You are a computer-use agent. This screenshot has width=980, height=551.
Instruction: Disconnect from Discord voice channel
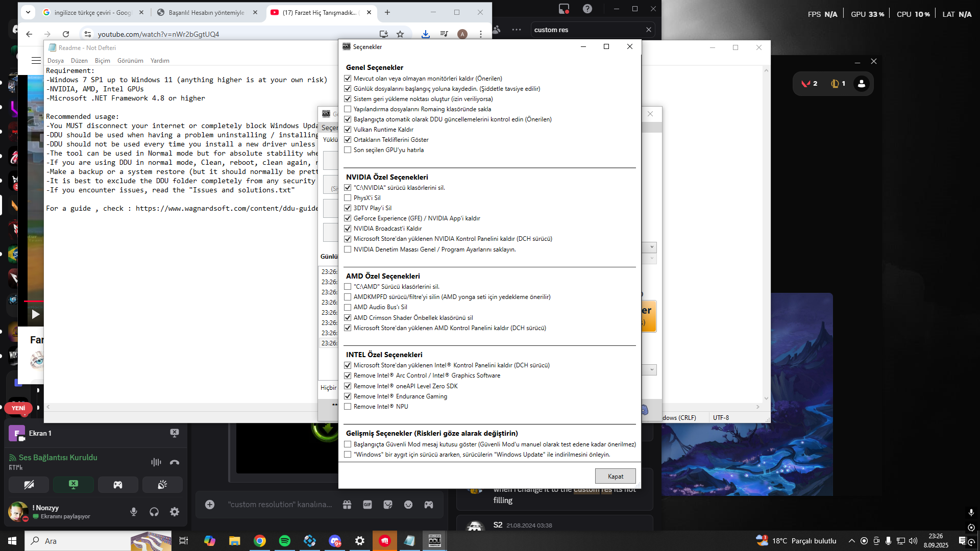click(x=175, y=462)
